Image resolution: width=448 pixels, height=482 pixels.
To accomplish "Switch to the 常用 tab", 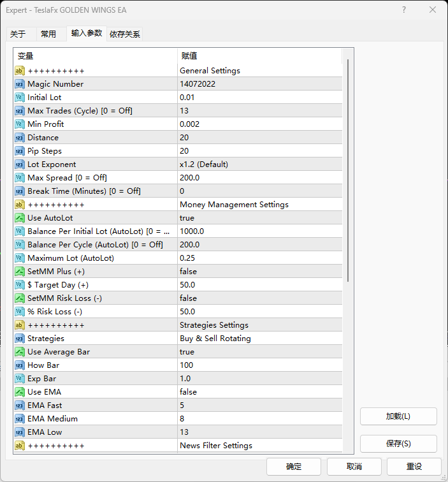I will [48, 34].
